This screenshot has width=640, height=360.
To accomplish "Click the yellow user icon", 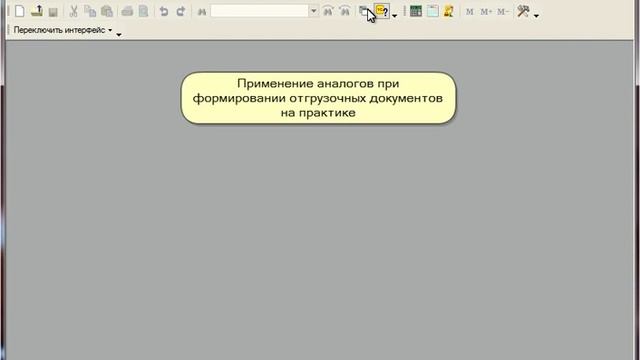I will coord(449,11).
